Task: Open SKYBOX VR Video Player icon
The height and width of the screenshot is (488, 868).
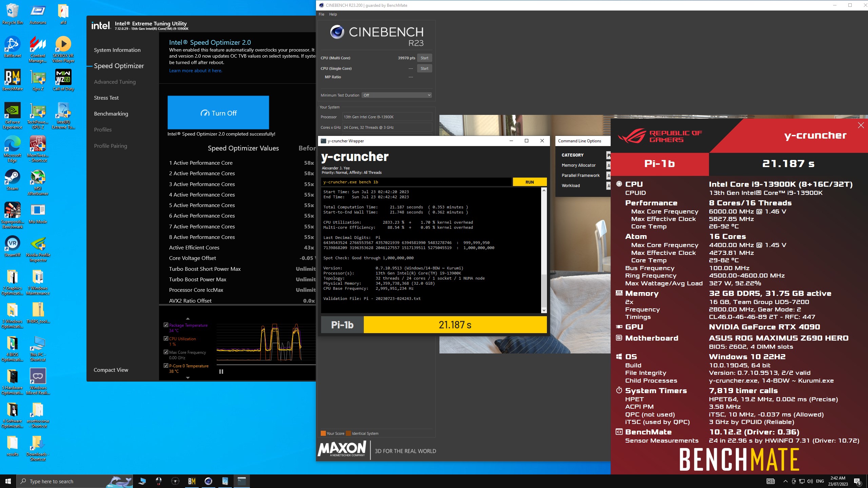Action: pyautogui.click(x=63, y=49)
